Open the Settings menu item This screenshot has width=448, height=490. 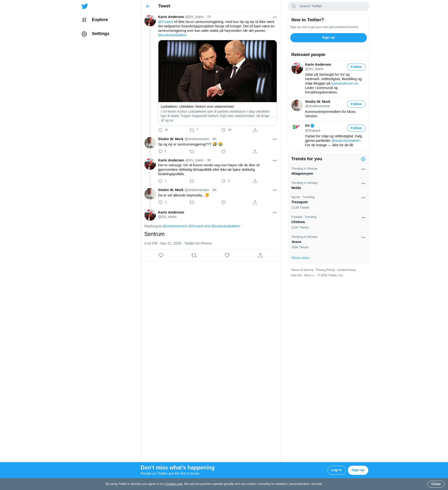pyautogui.click(x=100, y=34)
